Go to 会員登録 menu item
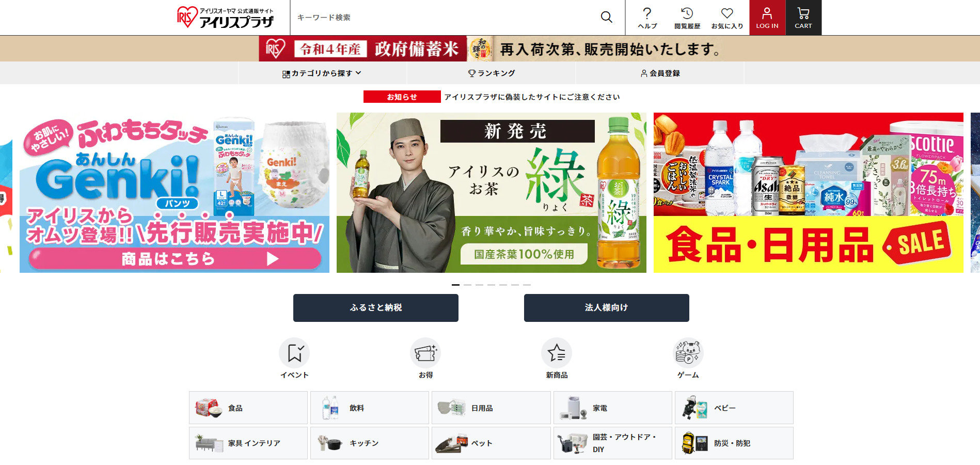The height and width of the screenshot is (465, 980). coord(660,73)
